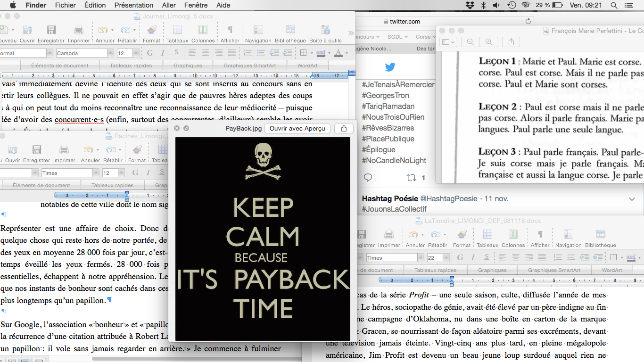644x362 pixels.
Task: Switch to WordArt tab in Journal_Limongi_5 window
Action: [x=307, y=66]
